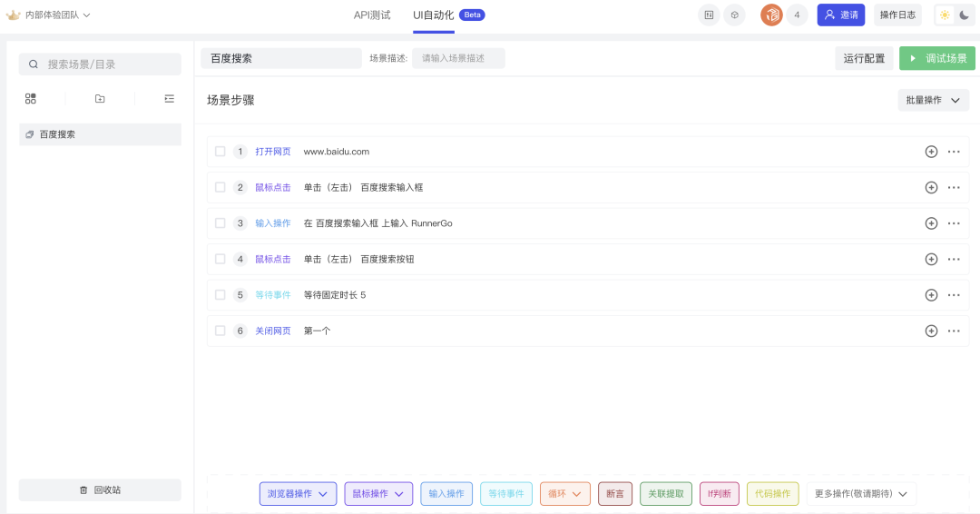Click the green 调试场景 button

937,58
